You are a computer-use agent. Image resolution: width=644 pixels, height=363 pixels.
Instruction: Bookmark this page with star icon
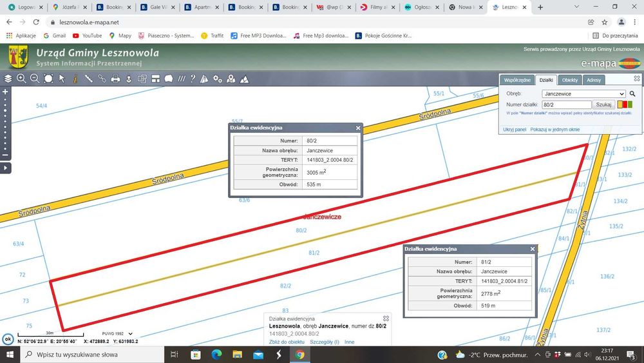[604, 22]
